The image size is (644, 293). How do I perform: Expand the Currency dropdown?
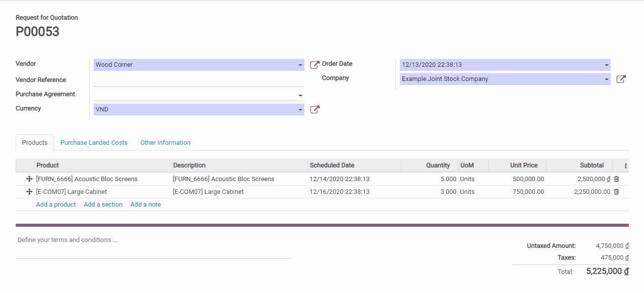[x=300, y=110]
